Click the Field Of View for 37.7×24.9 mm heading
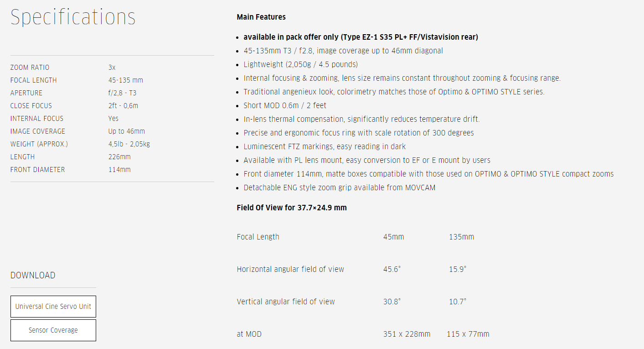644x349 pixels. tap(292, 208)
